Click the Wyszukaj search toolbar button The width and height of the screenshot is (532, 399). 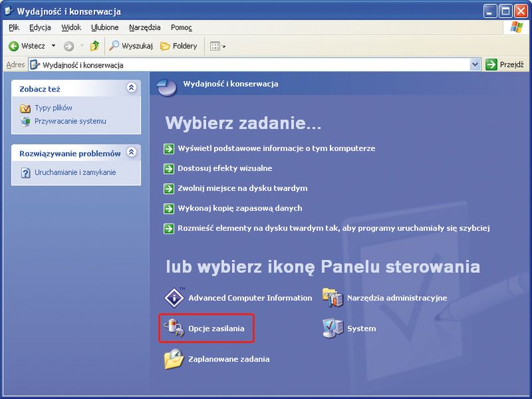pyautogui.click(x=131, y=46)
